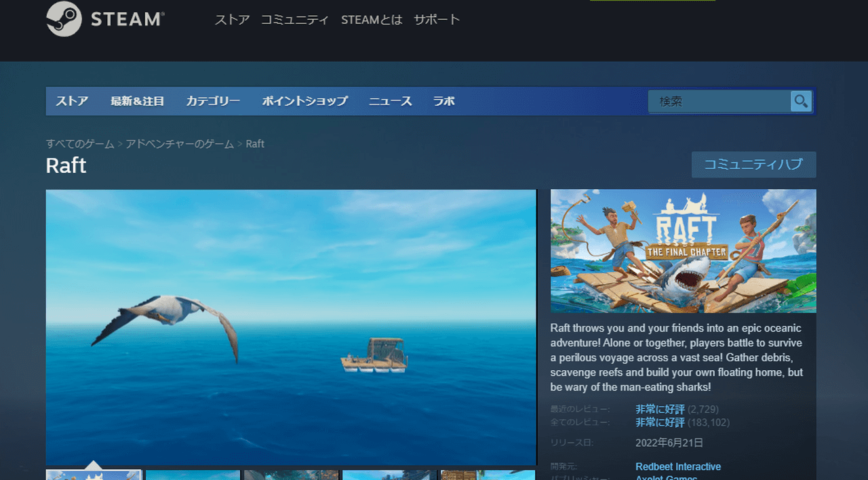Open ストア in the top header menu
This screenshot has height=480, width=868.
point(232,20)
